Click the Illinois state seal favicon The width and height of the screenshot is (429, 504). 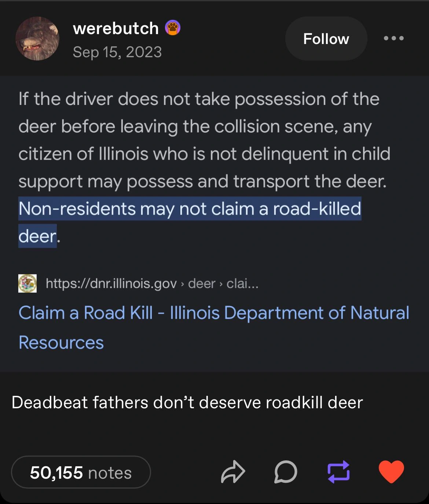(x=27, y=284)
